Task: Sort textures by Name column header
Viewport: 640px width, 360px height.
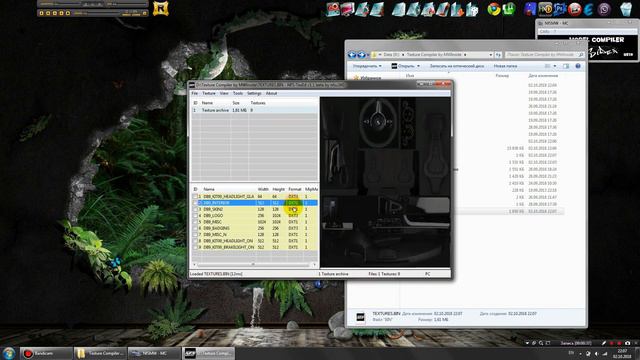Action: coord(209,189)
